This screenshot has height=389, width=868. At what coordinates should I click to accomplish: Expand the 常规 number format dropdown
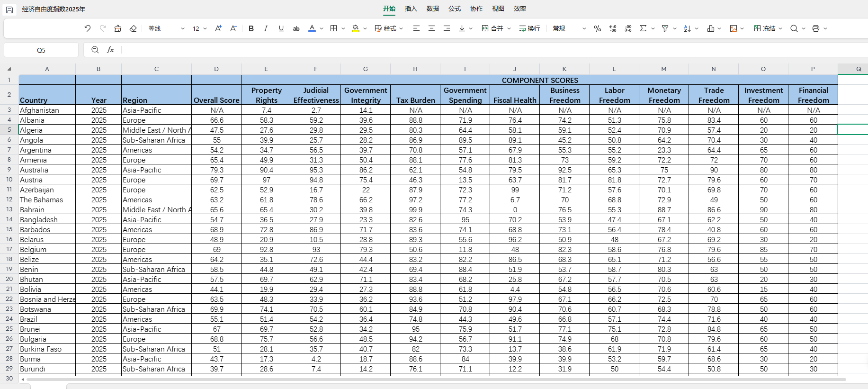pos(569,28)
